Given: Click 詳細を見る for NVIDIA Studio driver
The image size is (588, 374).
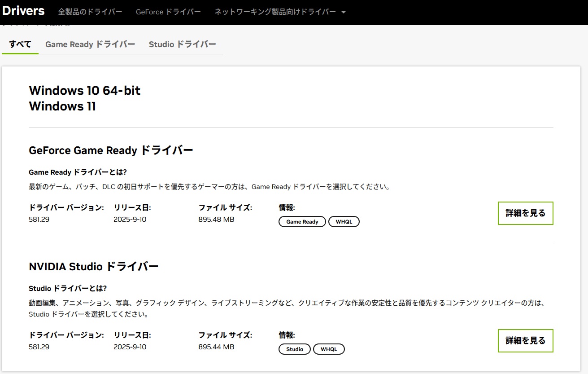Looking at the screenshot, I should click(x=526, y=341).
